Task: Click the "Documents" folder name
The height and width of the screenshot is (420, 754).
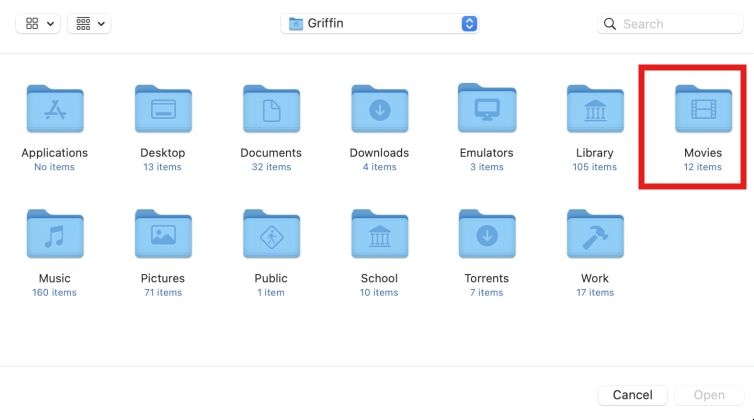Action: pos(271,153)
